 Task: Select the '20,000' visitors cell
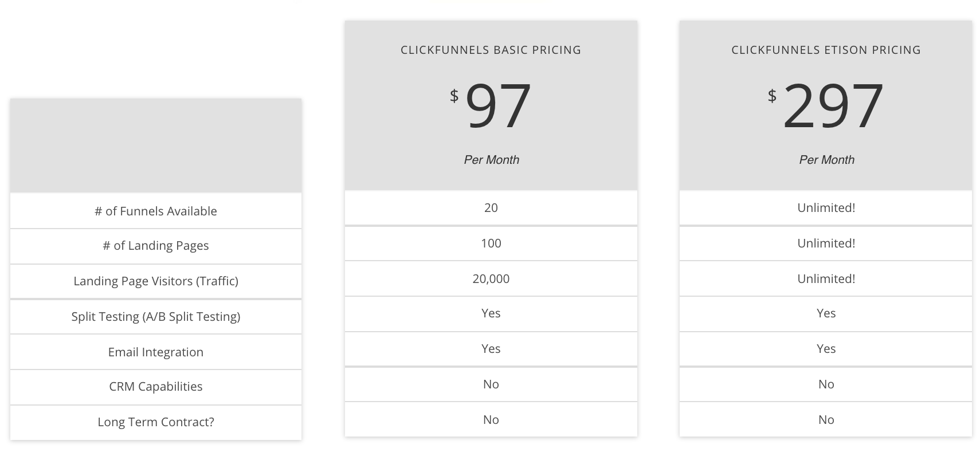click(x=491, y=279)
